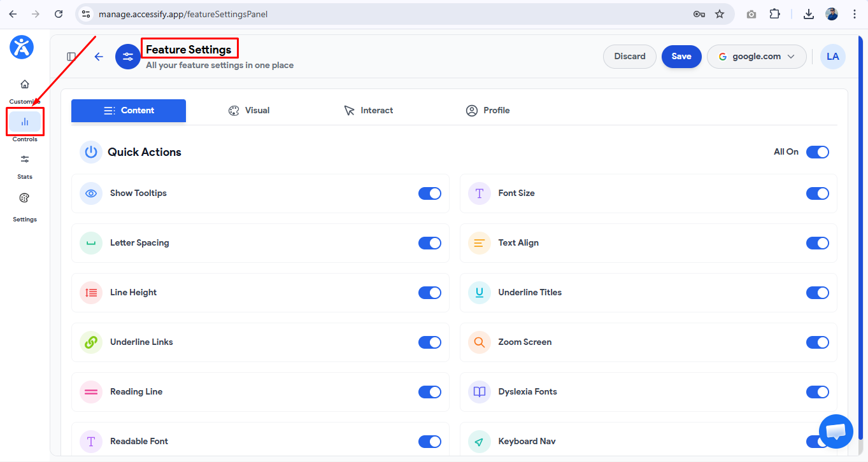868x462 pixels.
Task: Click the eye icon for Show Tooltips
Action: (91, 193)
